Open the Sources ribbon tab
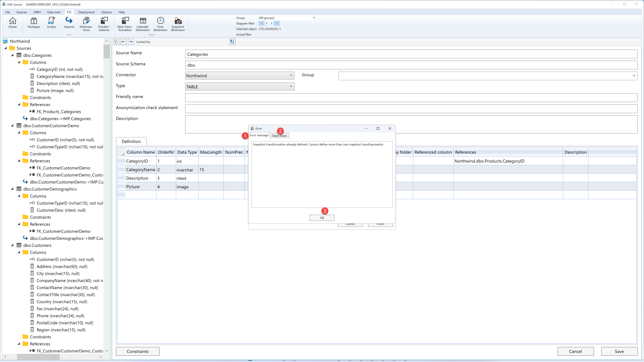This screenshot has height=362, width=644. click(21, 12)
